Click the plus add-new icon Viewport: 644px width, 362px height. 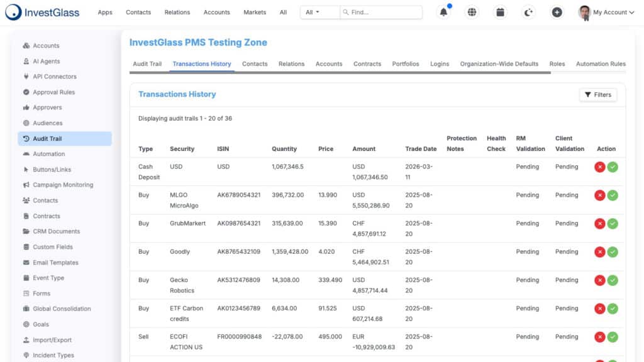point(557,13)
